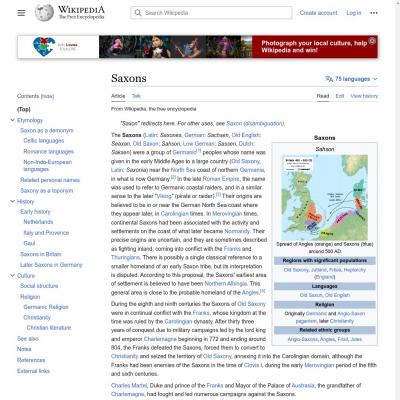Collapse the Culture contents section
Screen dimensions: 400x400
click(x=13, y=275)
